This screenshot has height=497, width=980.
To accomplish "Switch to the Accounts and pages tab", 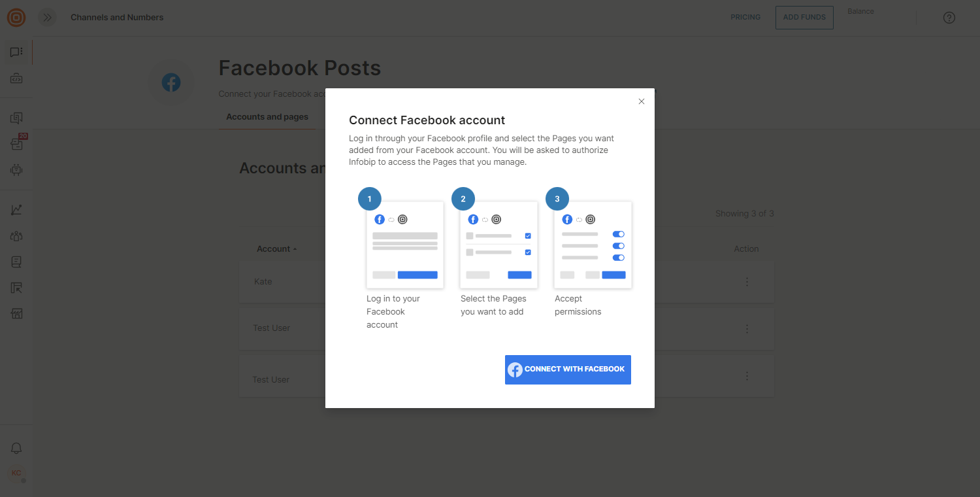I will coord(267,117).
